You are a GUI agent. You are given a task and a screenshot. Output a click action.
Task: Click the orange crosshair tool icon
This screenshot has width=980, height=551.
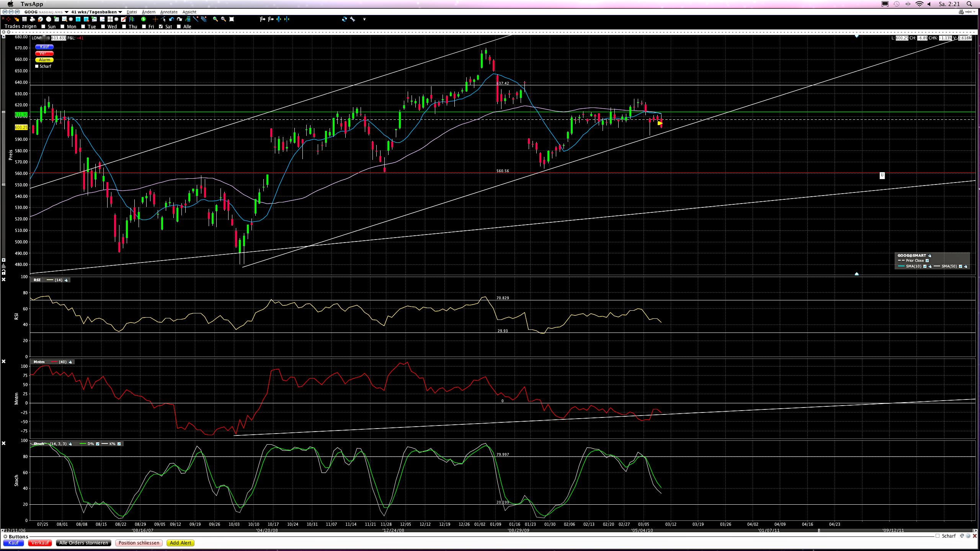[x=155, y=19]
